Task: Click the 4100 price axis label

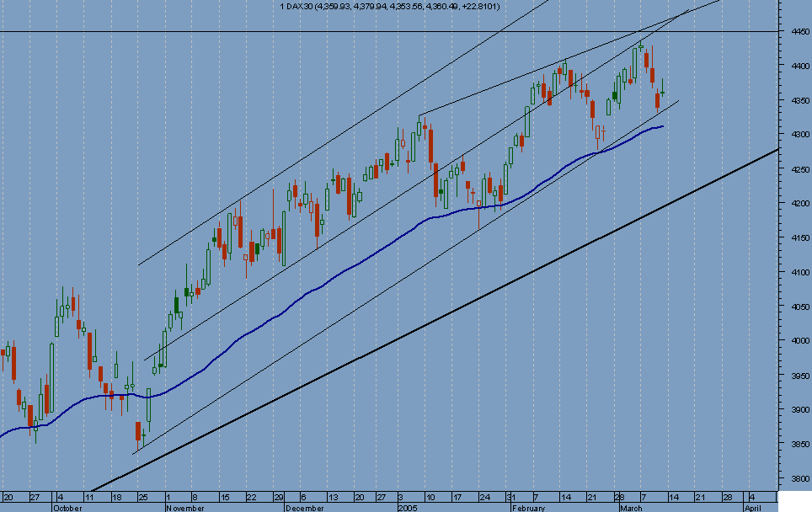Action: click(x=800, y=272)
